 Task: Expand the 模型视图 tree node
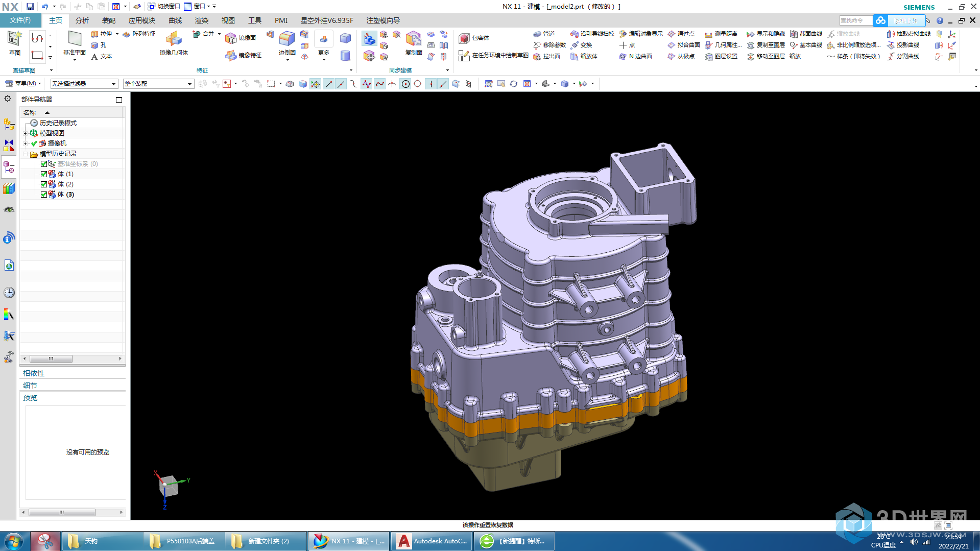(25, 133)
